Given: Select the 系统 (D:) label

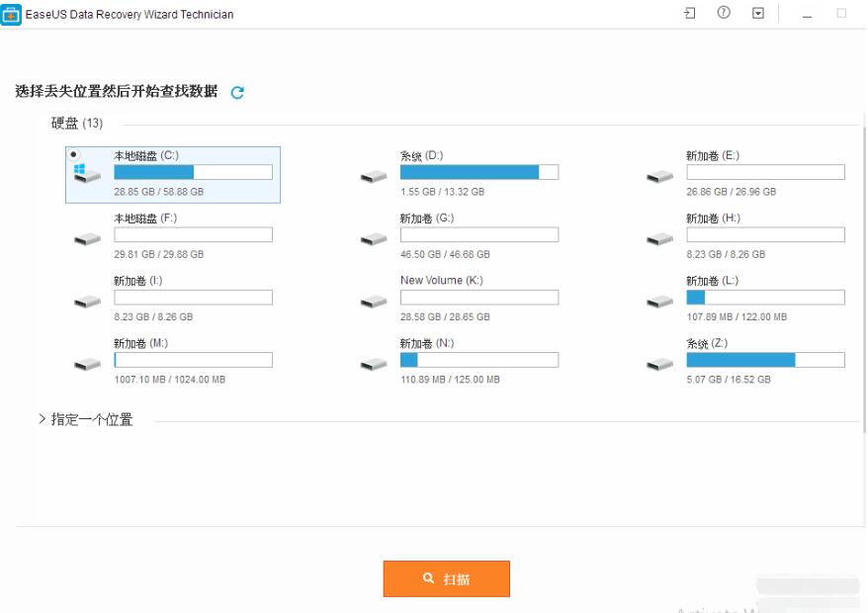Looking at the screenshot, I should tap(422, 155).
